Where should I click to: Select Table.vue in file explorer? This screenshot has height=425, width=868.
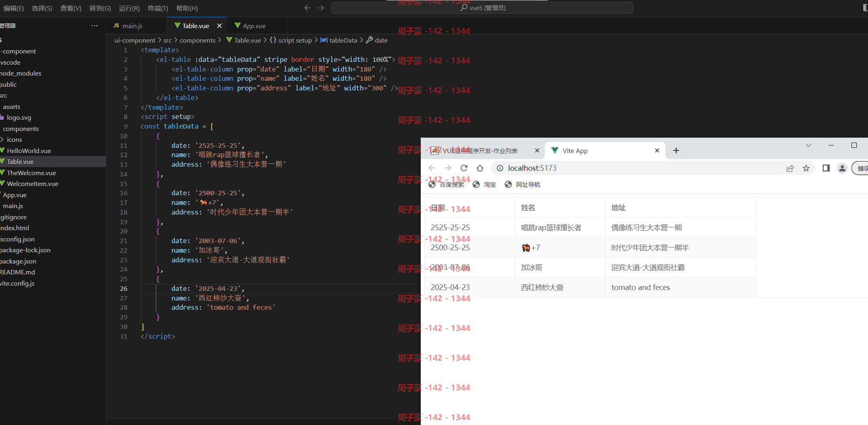(20, 162)
